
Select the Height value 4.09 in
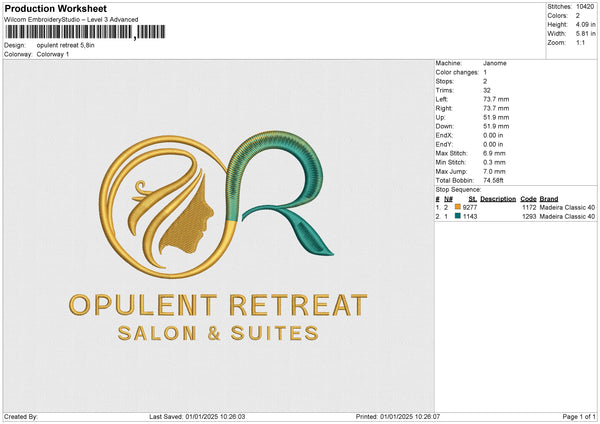(585, 24)
